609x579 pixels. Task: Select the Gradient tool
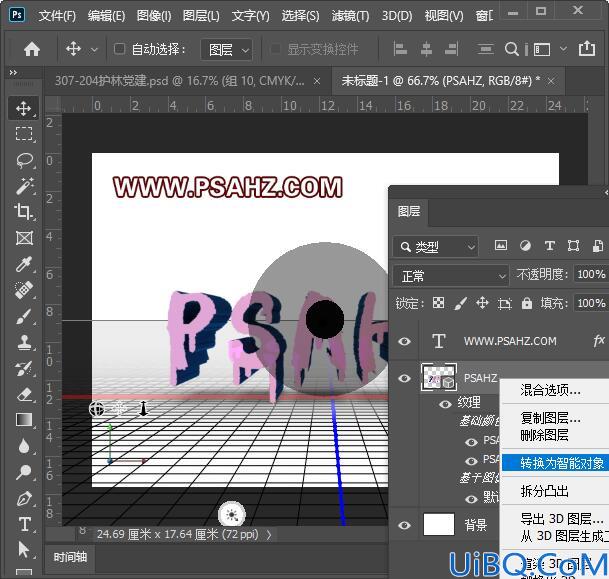(24, 420)
